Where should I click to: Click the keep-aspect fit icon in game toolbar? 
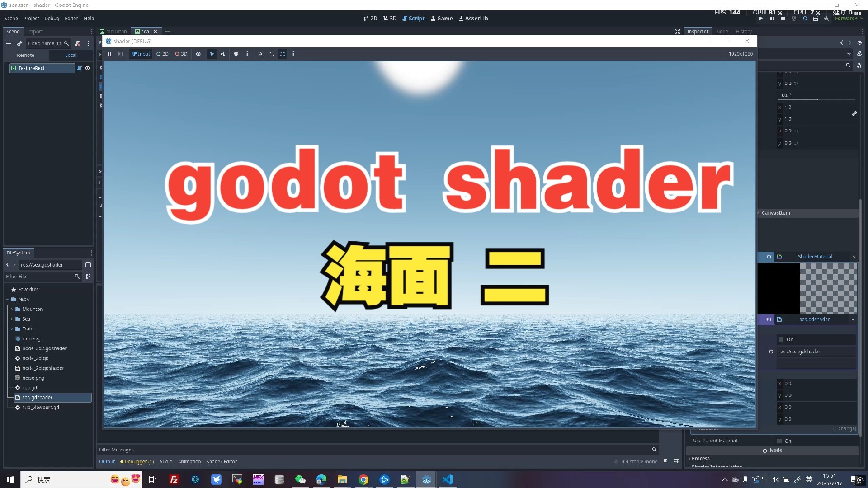click(261, 54)
